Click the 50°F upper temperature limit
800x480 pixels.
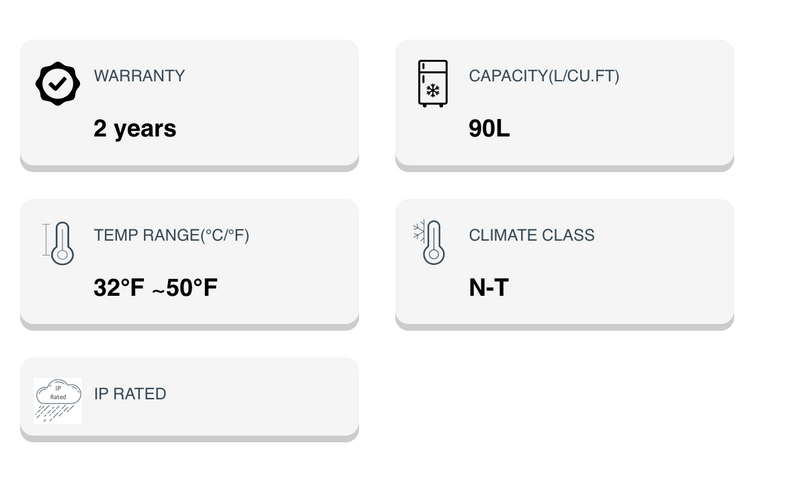point(191,288)
